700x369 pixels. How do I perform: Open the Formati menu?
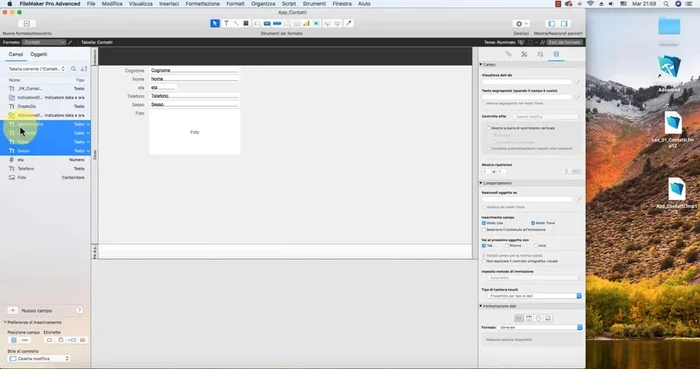[235, 4]
